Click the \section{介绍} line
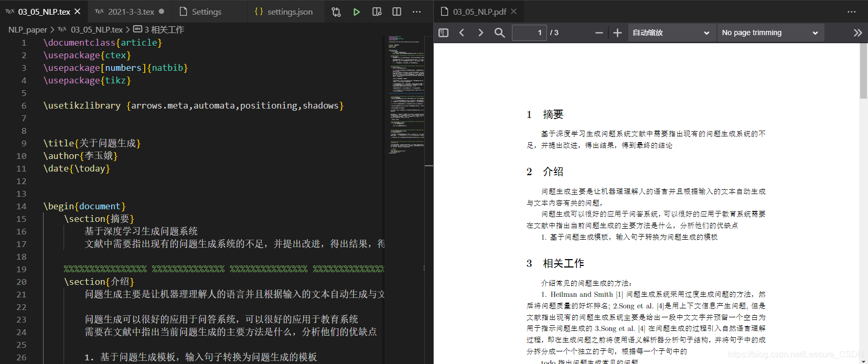 pyautogui.click(x=99, y=282)
